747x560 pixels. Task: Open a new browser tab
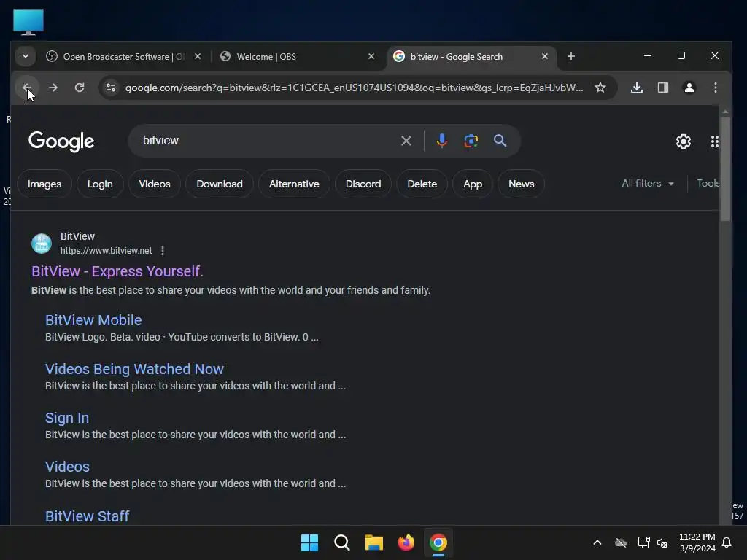click(570, 57)
